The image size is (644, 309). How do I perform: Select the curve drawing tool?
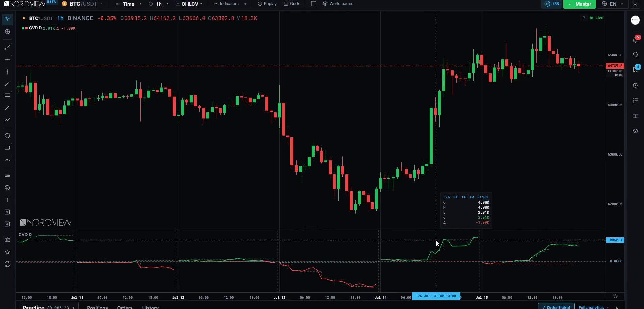point(7,160)
